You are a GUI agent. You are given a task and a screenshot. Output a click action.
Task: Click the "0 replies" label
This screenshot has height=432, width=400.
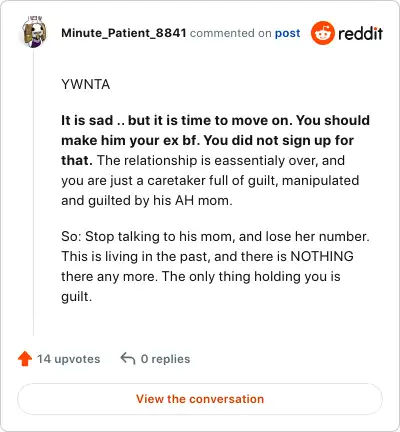(165, 359)
